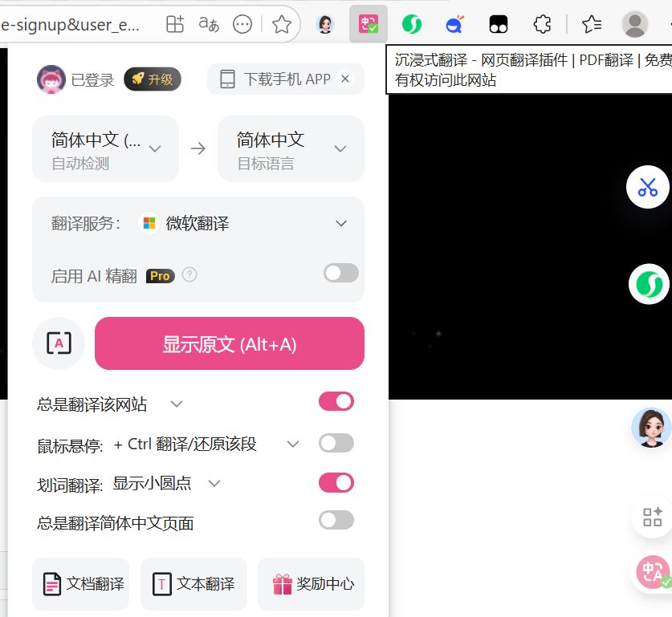Click the pink translate floating button on page

[654, 573]
